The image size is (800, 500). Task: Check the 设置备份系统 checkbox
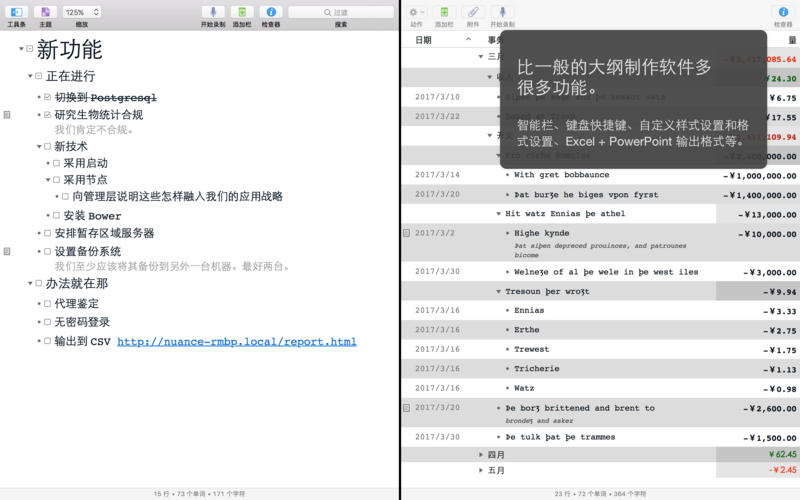(x=47, y=251)
